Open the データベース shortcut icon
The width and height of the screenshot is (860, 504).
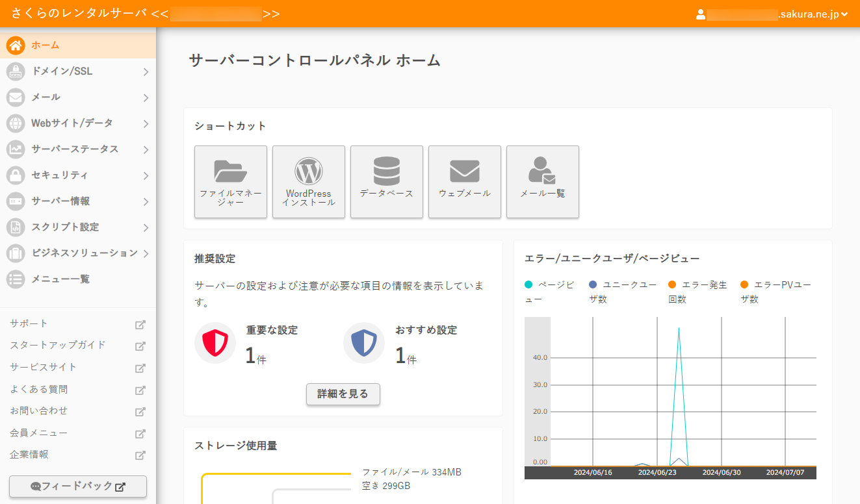[386, 170]
